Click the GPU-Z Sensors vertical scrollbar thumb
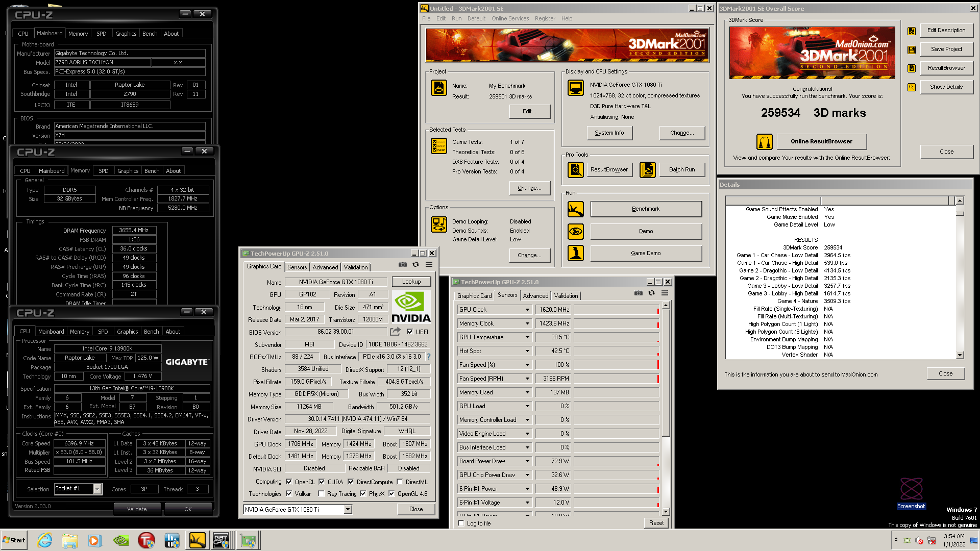Screen dimensions: 980x551 [x=666, y=372]
